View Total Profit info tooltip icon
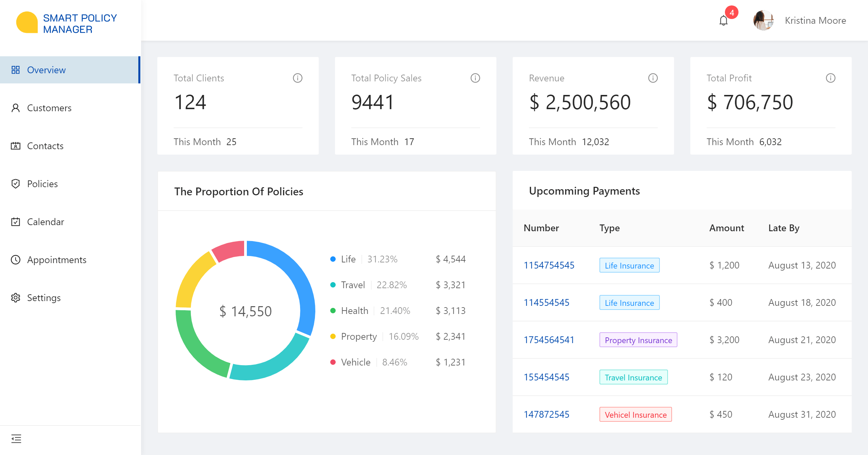The height and width of the screenshot is (455, 868). tap(830, 78)
